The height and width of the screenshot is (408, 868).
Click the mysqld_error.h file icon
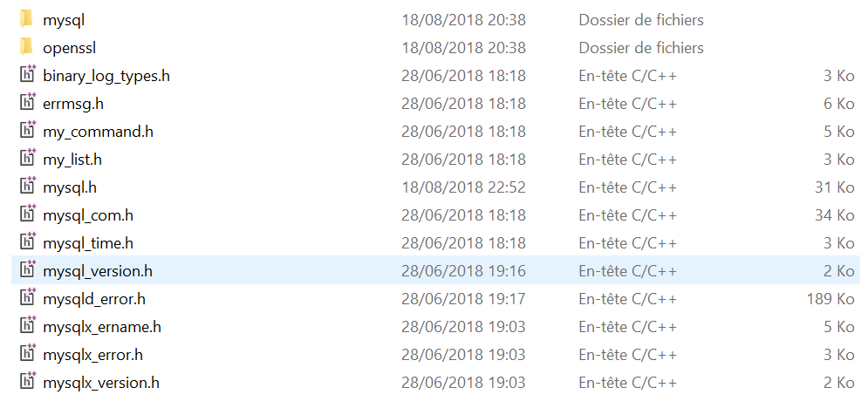[x=27, y=298]
